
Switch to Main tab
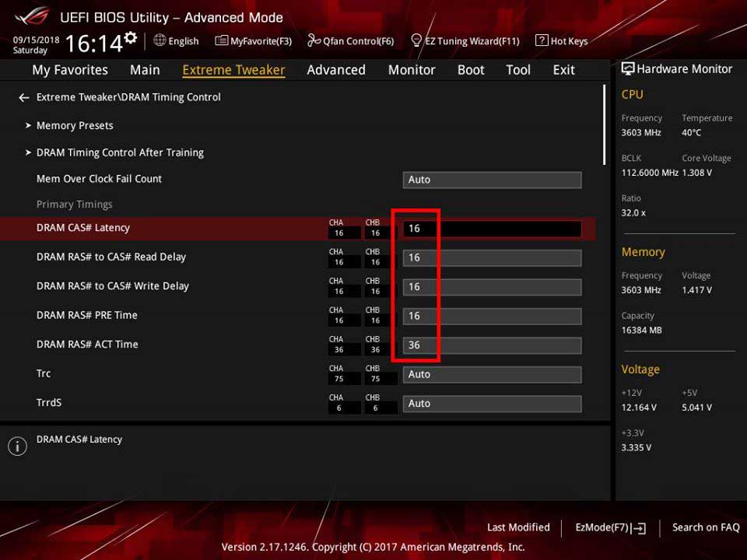(145, 70)
